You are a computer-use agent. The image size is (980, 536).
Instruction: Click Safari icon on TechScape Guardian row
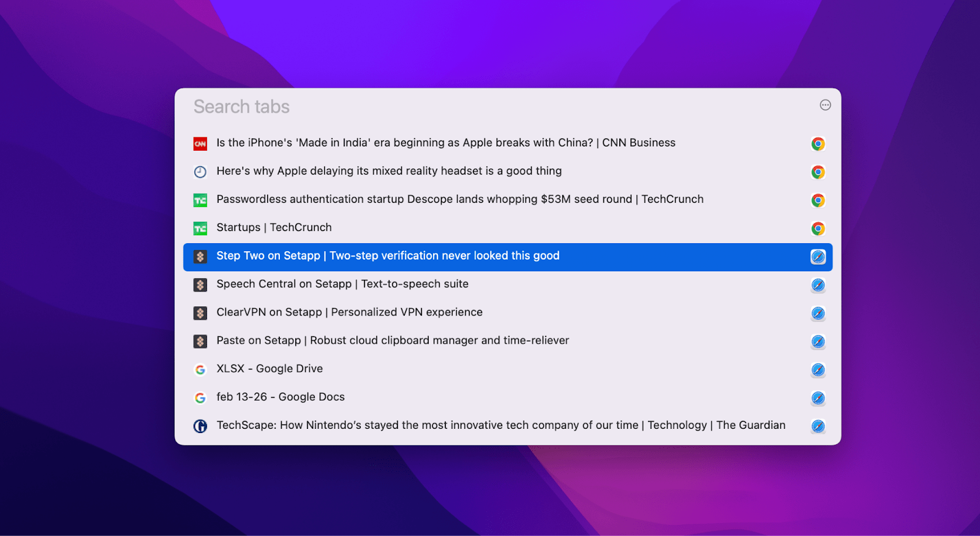(818, 426)
